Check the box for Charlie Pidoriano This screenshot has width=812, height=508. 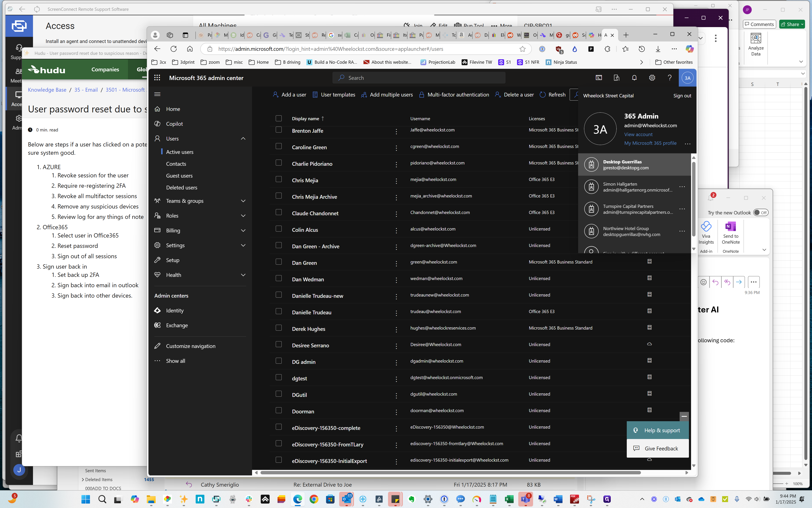pyautogui.click(x=278, y=163)
